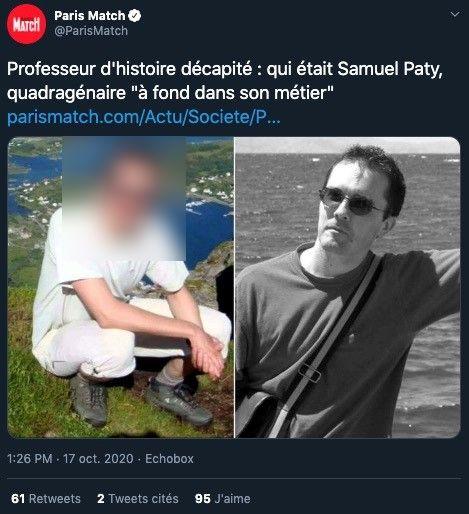This screenshot has height=514, width=469.
Task: Select the headline text 'Professeur d'histoire décapité'
Action: tap(129, 69)
